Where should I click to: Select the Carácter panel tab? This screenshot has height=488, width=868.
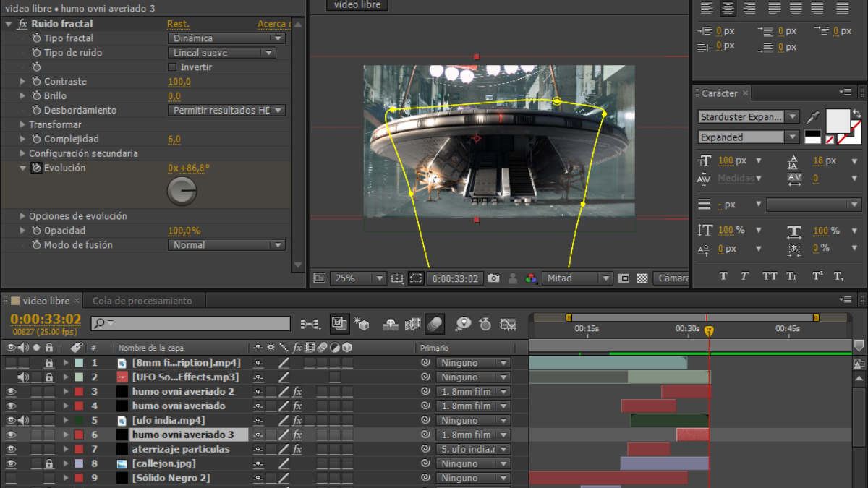tap(719, 93)
